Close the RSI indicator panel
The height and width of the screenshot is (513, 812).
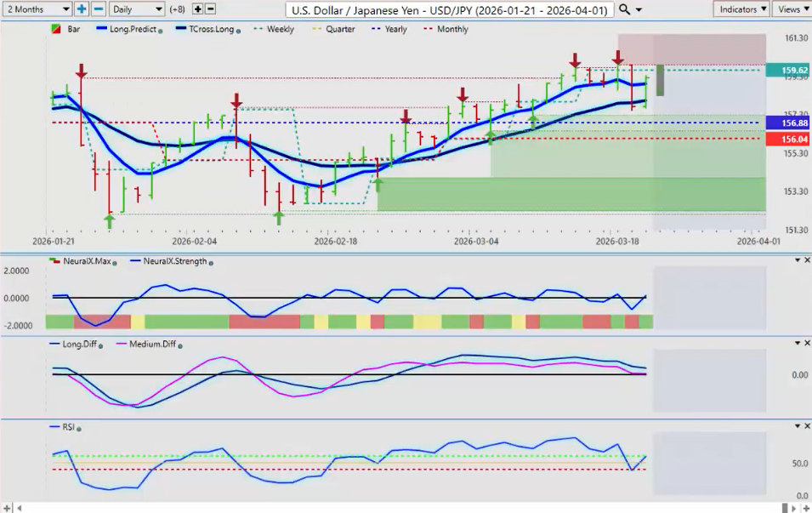[805, 425]
